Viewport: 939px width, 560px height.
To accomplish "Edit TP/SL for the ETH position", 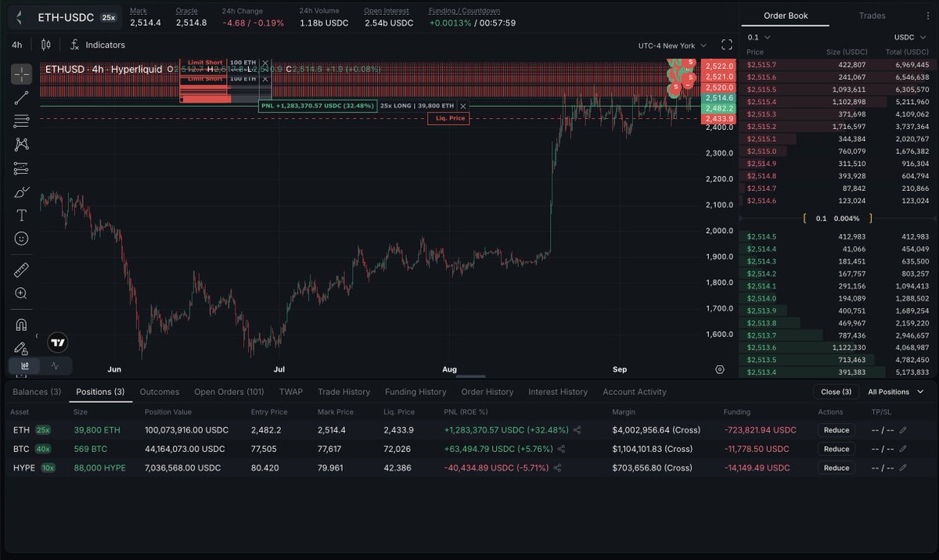I will tap(903, 429).
